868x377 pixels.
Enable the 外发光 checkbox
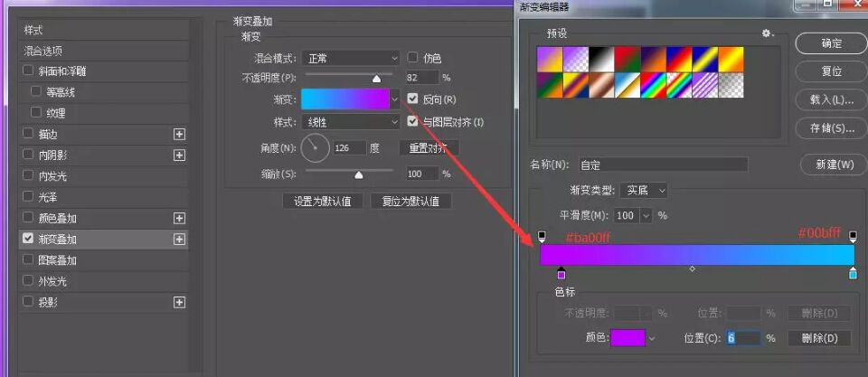(x=28, y=280)
